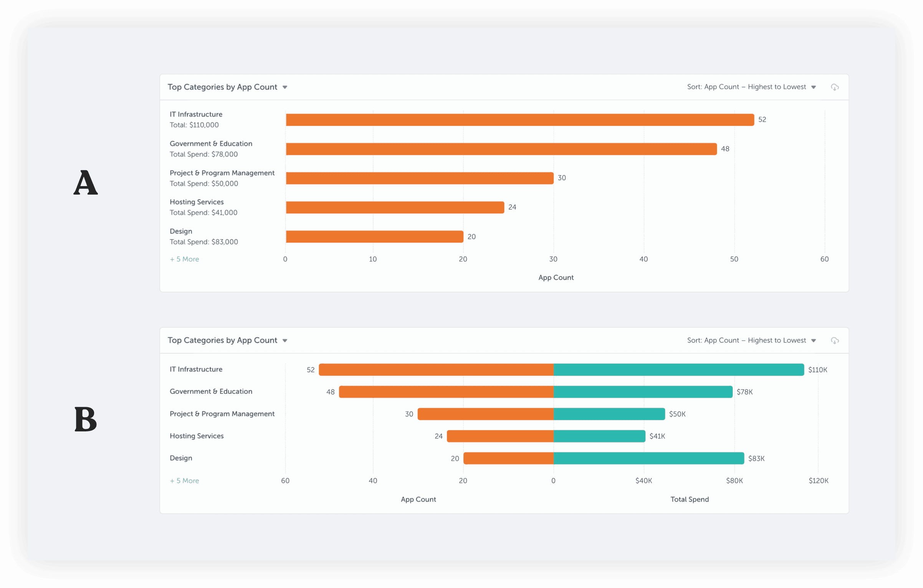
Task: Click Project & Program Management teal $50K bar
Action: (609, 414)
